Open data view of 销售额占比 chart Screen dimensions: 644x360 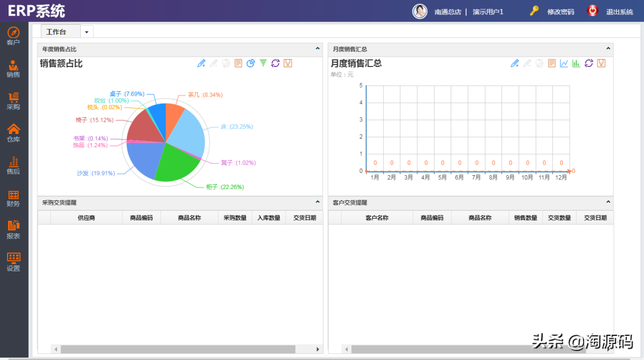[238, 63]
